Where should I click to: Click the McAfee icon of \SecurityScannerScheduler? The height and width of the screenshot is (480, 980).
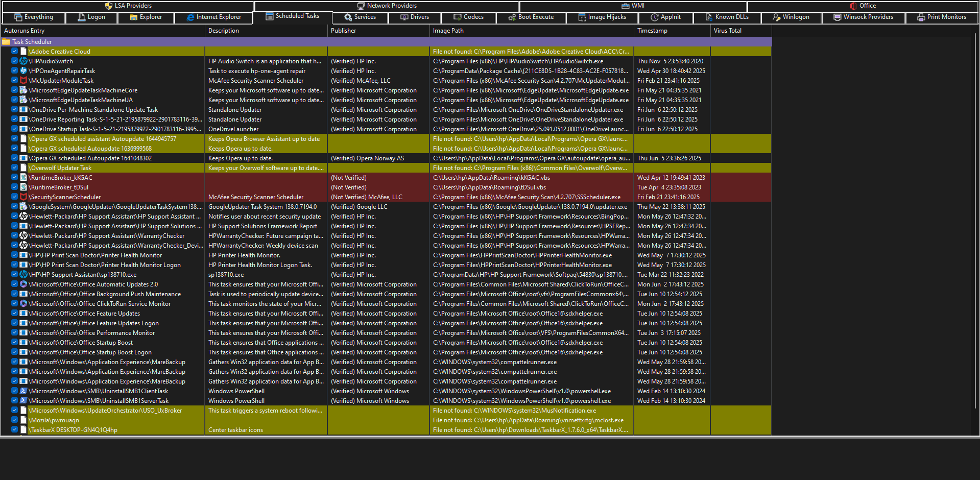23,197
